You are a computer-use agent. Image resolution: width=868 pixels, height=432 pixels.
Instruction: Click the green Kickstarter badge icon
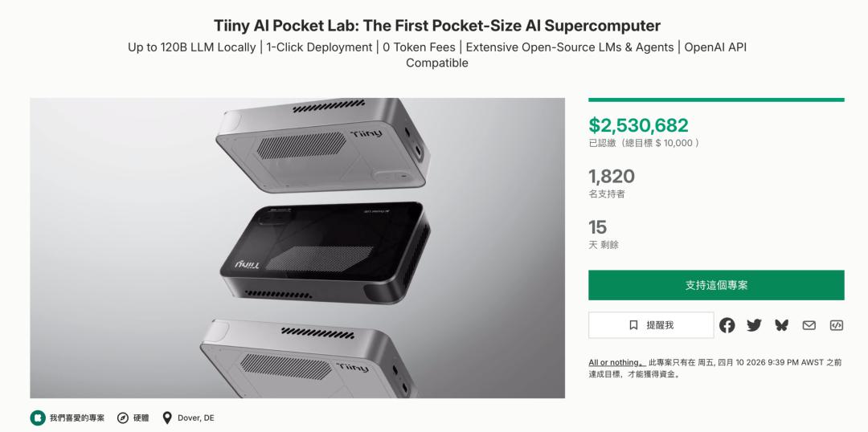(38, 418)
